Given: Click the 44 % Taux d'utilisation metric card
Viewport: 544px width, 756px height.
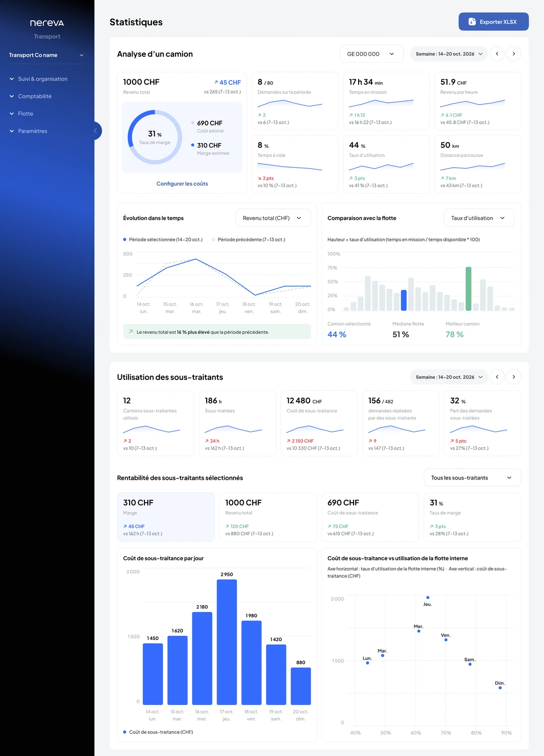Looking at the screenshot, I should tap(386, 164).
